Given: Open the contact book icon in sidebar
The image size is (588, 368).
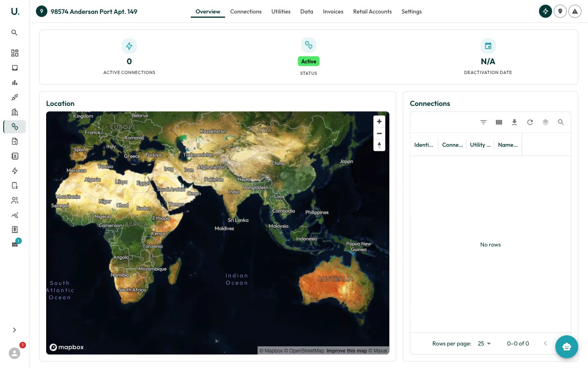Looking at the screenshot, I should pos(15,156).
